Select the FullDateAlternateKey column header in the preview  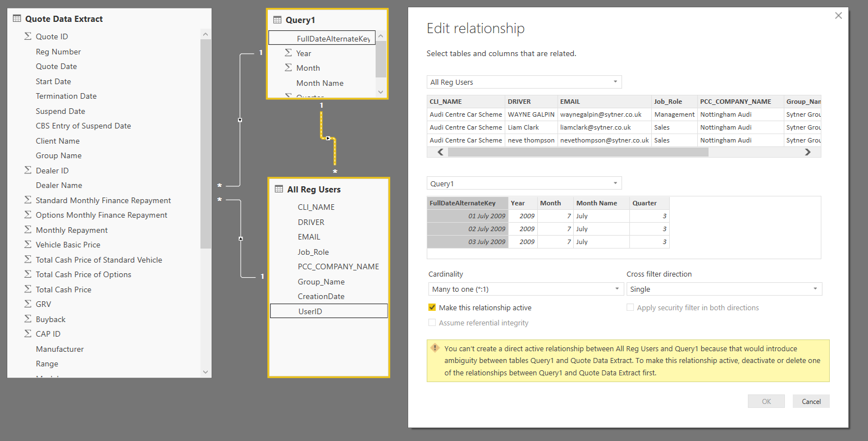[468, 203]
